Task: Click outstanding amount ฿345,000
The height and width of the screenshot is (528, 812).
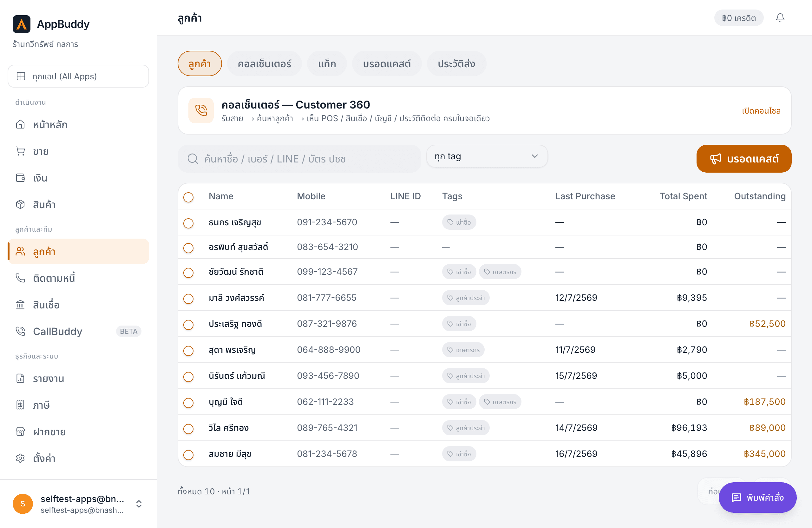Action: [764, 454]
